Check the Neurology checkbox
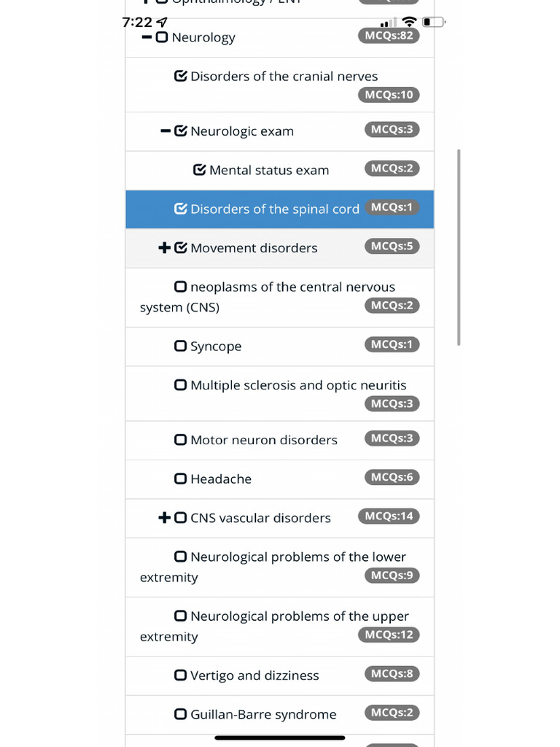This screenshot has width=560, height=747. pos(162,37)
